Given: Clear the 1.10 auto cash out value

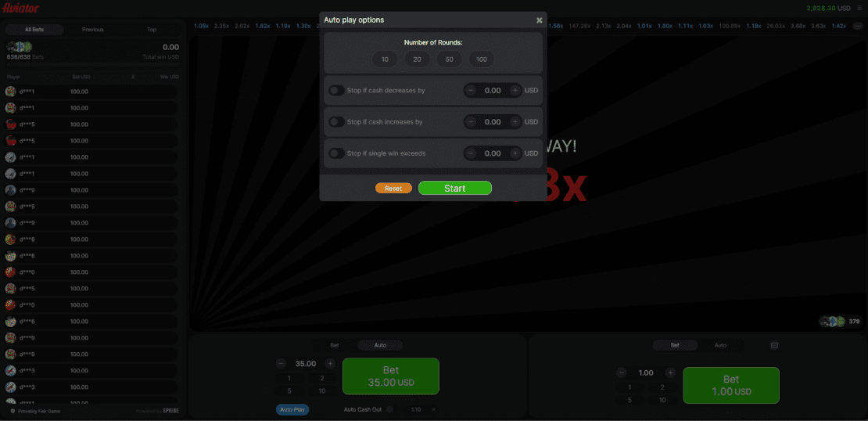Looking at the screenshot, I should 434,409.
